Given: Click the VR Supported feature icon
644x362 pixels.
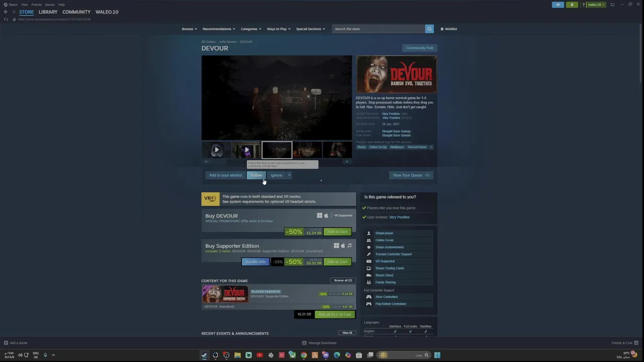Looking at the screenshot, I should 369,261.
